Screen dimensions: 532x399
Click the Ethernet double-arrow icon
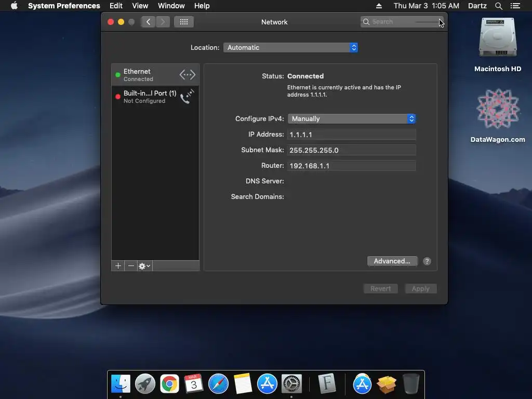tap(187, 75)
